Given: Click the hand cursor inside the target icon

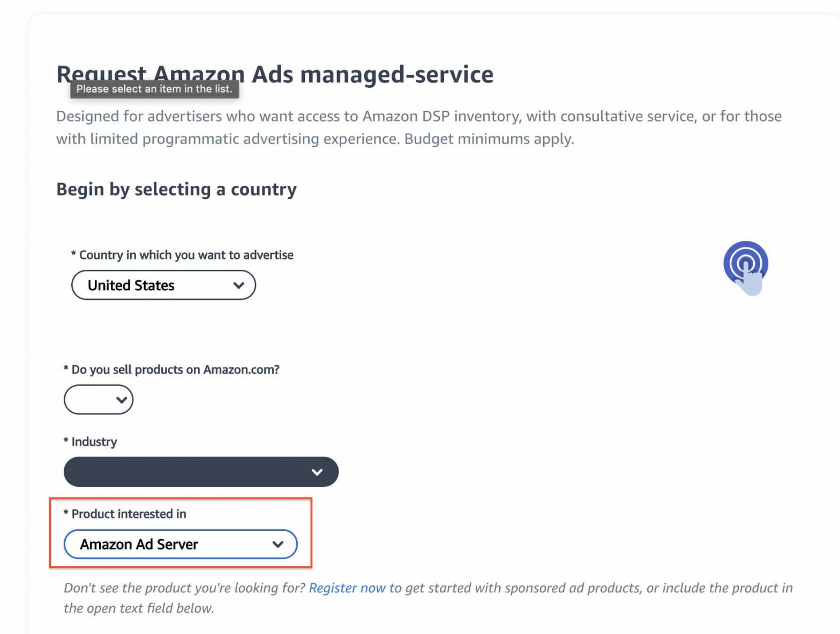Looking at the screenshot, I should click(752, 278).
